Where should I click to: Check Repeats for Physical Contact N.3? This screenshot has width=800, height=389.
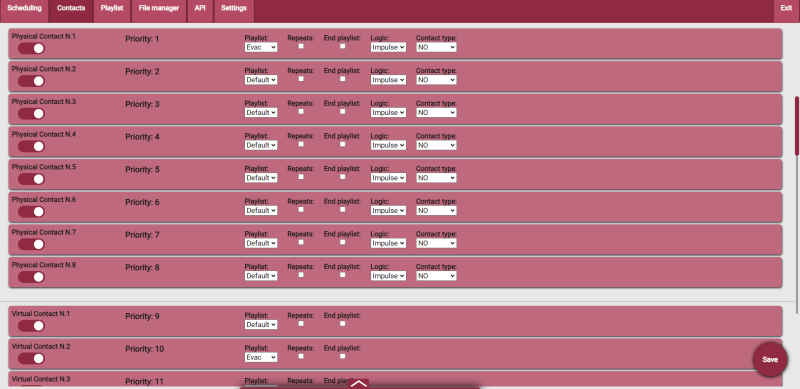(x=301, y=111)
